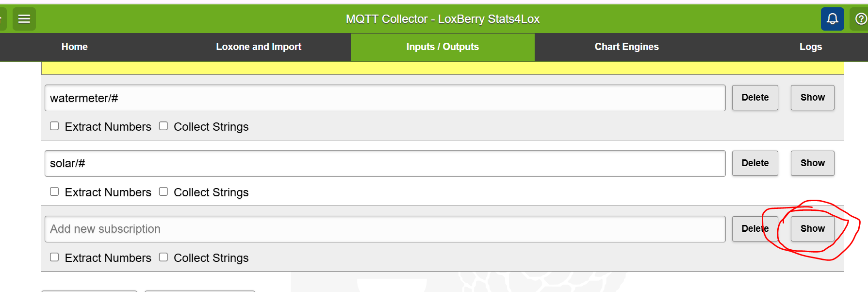Show the watermeter/# subscription data
The height and width of the screenshot is (292, 868).
pyautogui.click(x=812, y=98)
